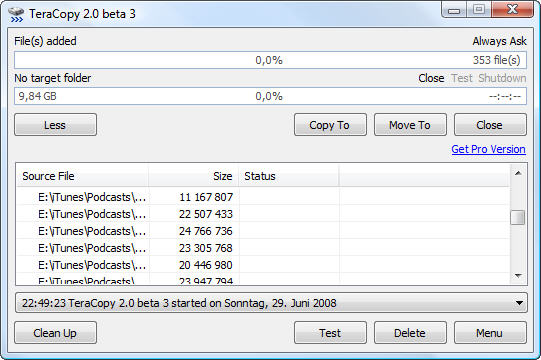Maximize the TeraCopy window
Viewport: 541px width, 360px height.
pyautogui.click(x=479, y=9)
